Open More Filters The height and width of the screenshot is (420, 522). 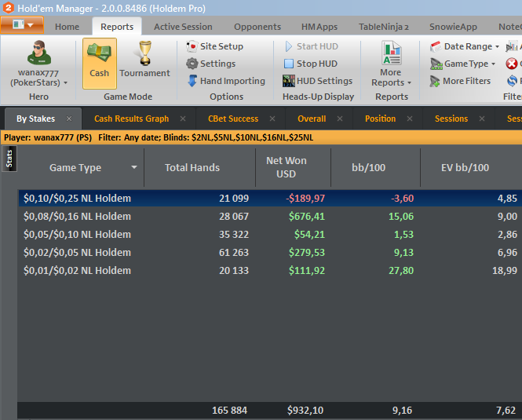(461, 81)
